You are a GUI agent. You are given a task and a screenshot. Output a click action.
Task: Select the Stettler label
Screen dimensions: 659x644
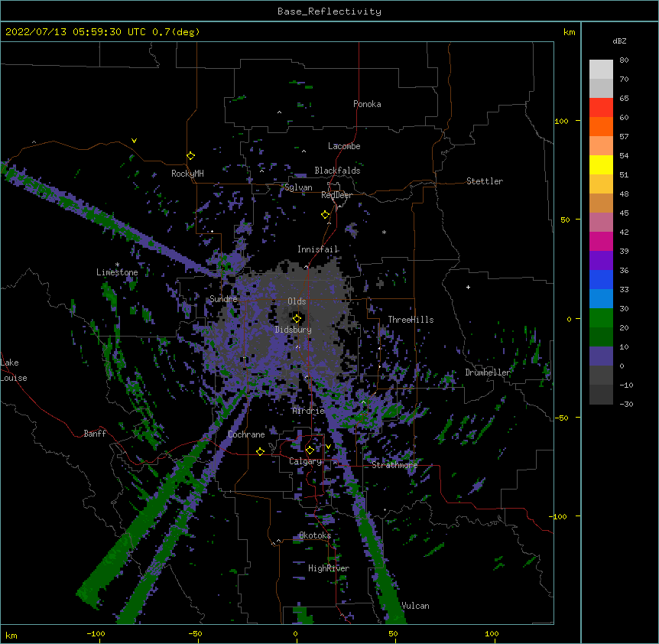point(485,181)
